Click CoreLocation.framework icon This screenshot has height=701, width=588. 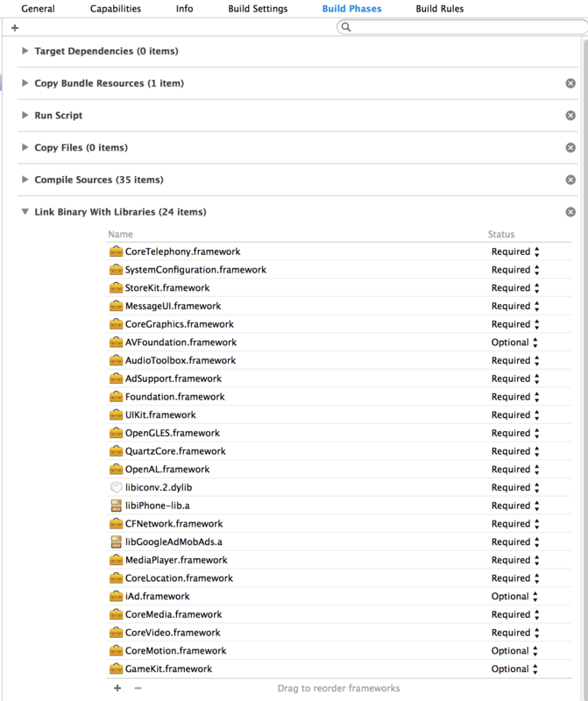[x=116, y=578]
